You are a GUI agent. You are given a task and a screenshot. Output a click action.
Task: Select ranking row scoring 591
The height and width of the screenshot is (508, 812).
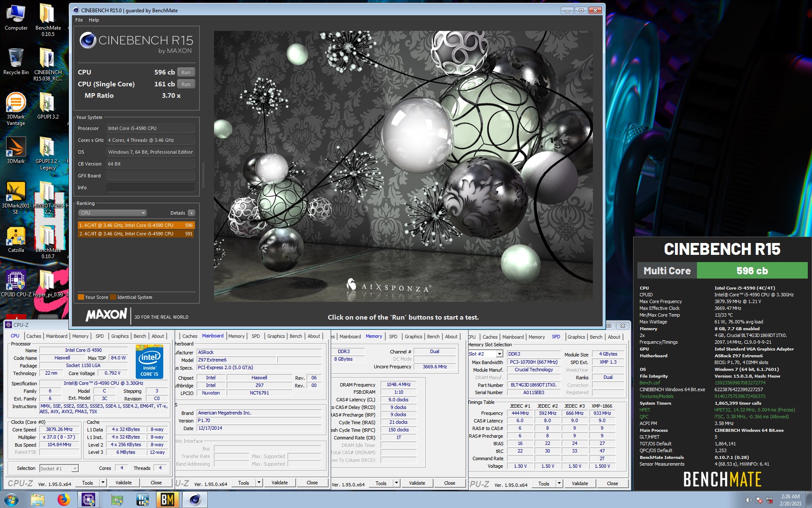[x=136, y=234]
